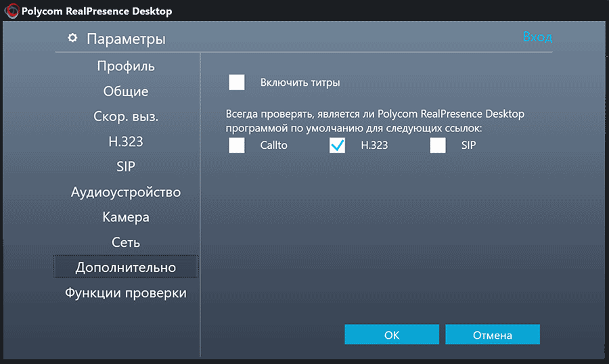The width and height of the screenshot is (609, 364).
Task: Confirm settings with the OK button
Action: 392,334
